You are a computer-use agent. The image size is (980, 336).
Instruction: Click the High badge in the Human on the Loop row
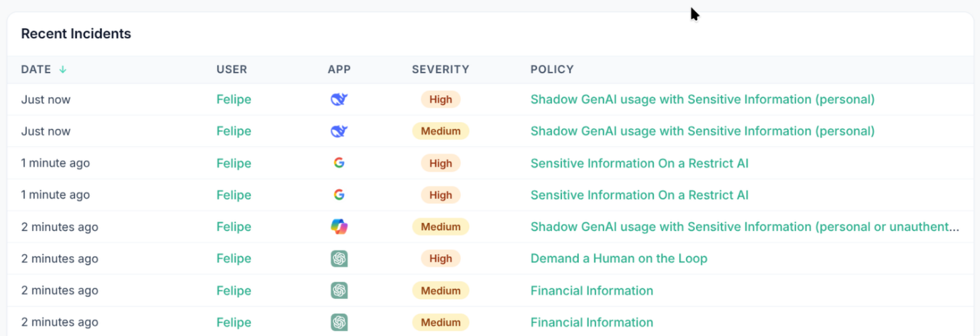click(x=441, y=259)
